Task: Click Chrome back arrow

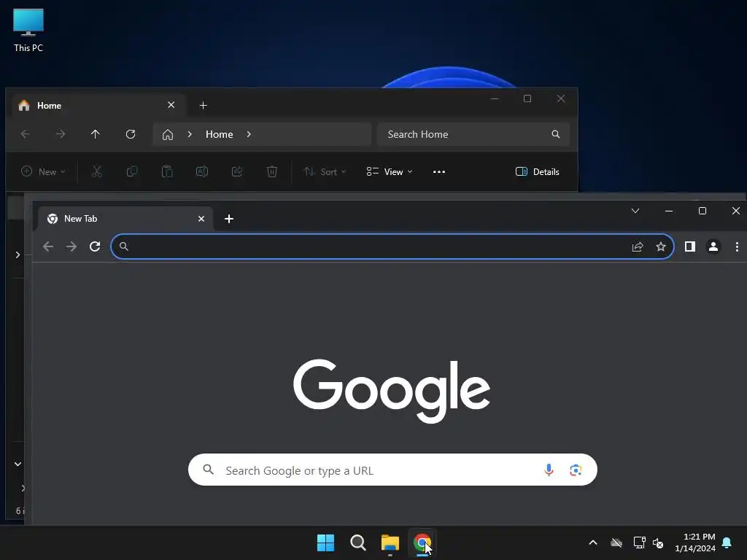Action: click(x=48, y=246)
